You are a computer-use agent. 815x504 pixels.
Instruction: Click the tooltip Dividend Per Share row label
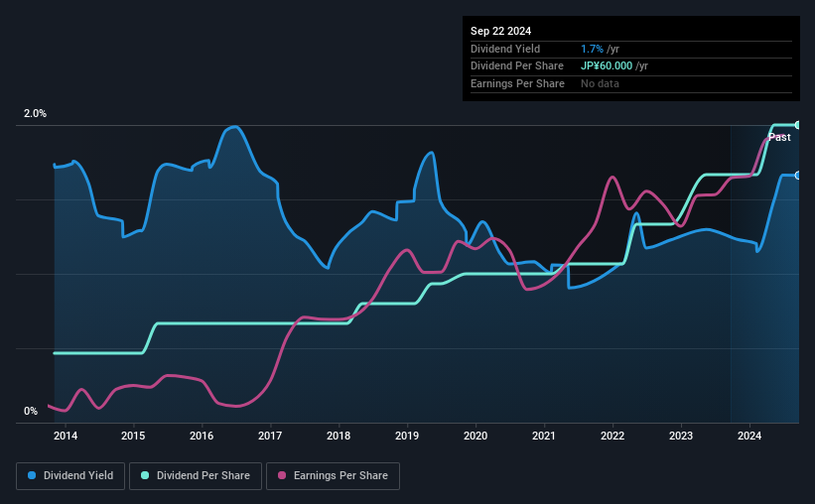(x=516, y=66)
